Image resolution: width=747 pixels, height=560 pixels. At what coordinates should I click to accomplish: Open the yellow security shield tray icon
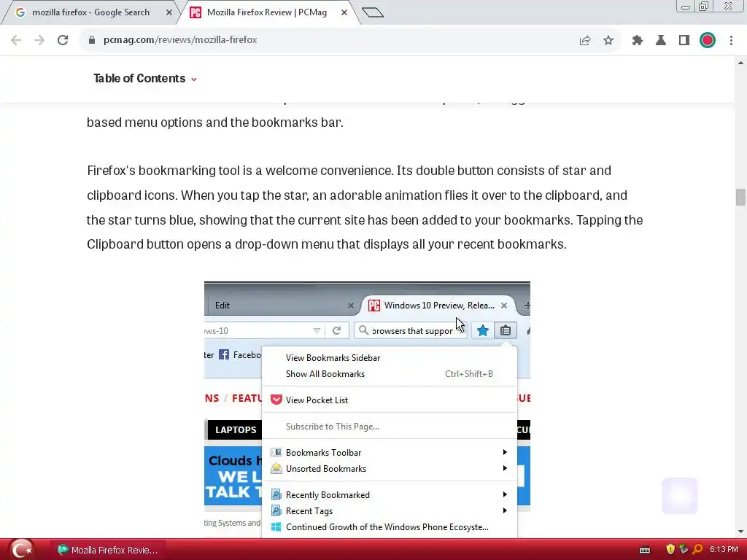pyautogui.click(x=670, y=550)
